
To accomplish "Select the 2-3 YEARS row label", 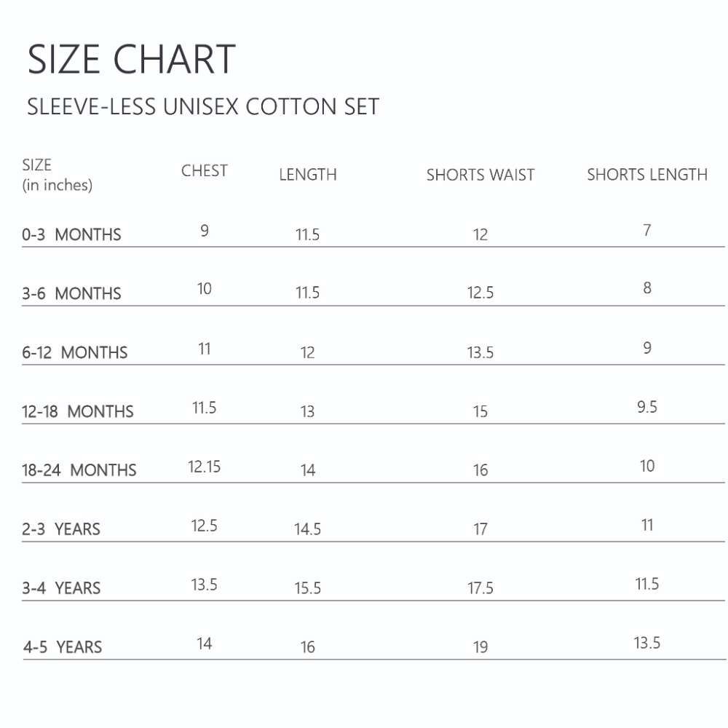I will 61,529.
